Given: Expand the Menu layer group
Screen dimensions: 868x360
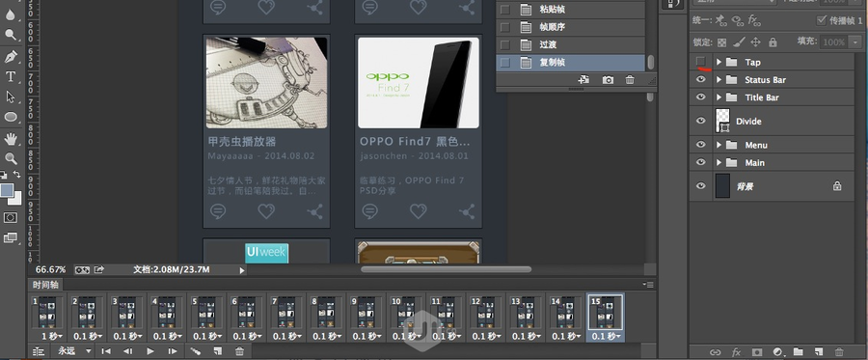Looking at the screenshot, I should coord(719,145).
